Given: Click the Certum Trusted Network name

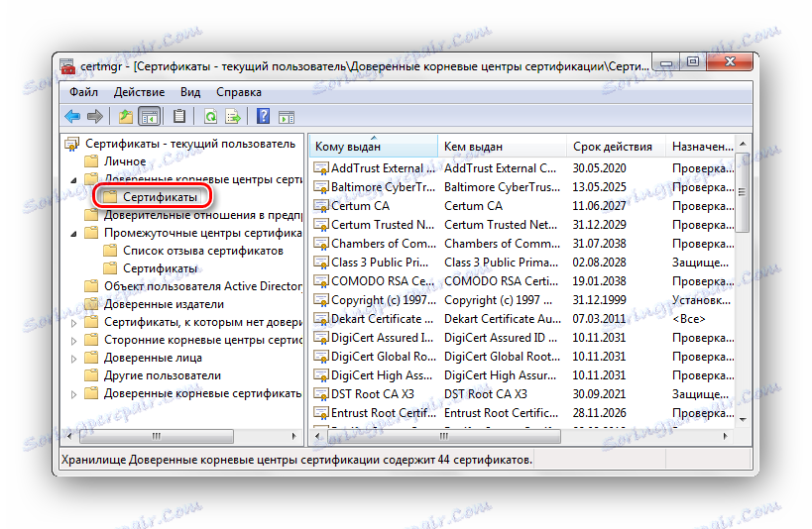Looking at the screenshot, I should (x=382, y=225).
